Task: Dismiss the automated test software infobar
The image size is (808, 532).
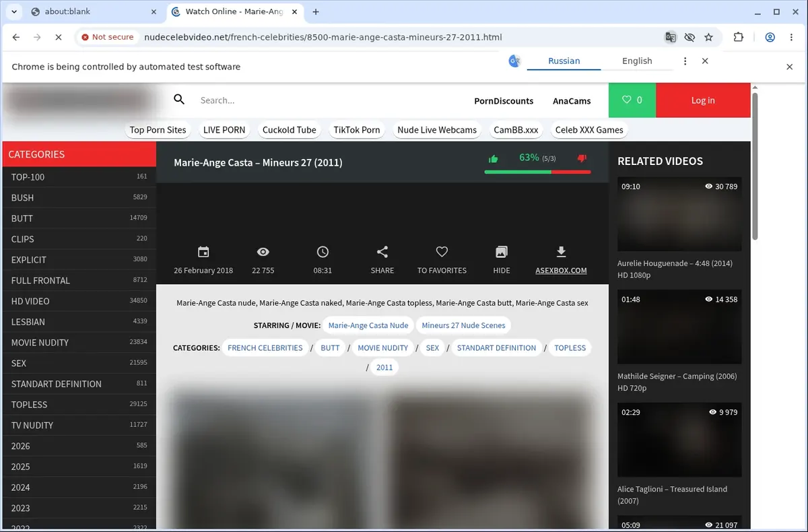Action: (790, 67)
